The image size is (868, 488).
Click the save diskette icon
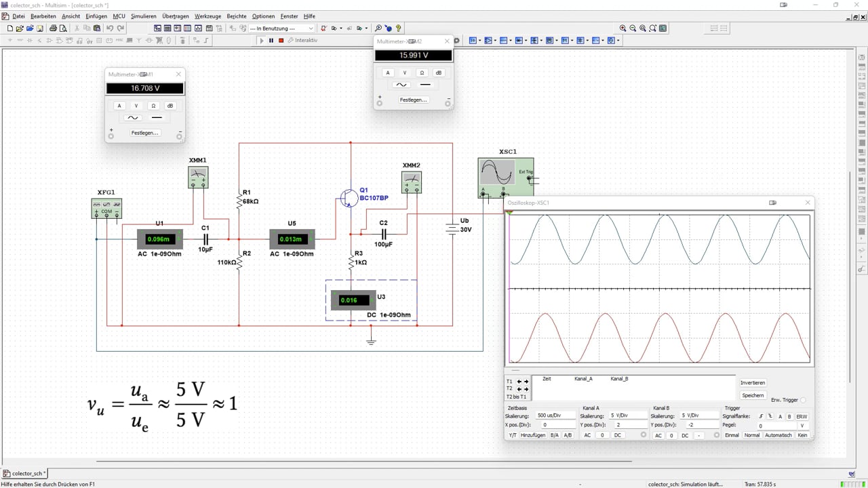pos(40,28)
